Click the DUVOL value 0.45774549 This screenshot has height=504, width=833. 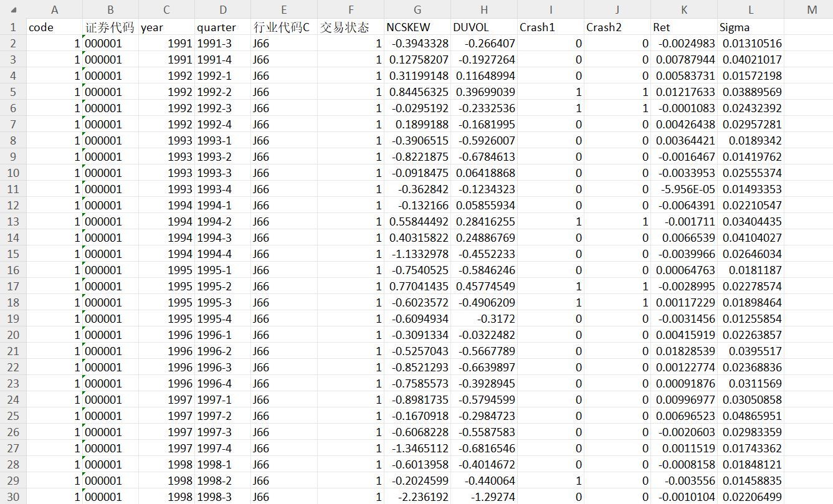(x=484, y=287)
